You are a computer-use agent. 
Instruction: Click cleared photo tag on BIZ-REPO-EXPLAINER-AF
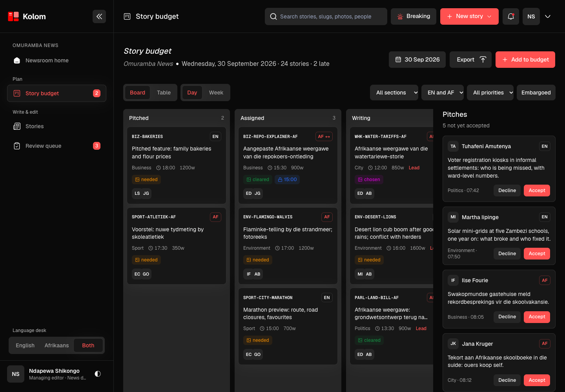tap(258, 180)
